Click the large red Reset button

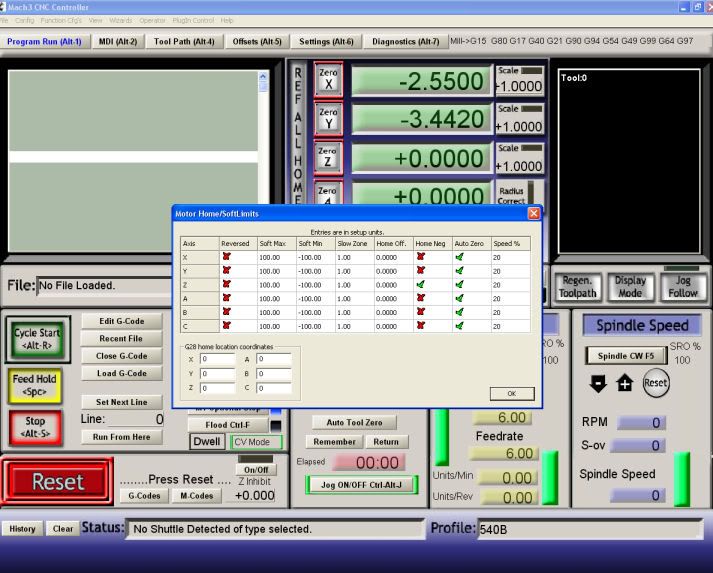coord(59,482)
